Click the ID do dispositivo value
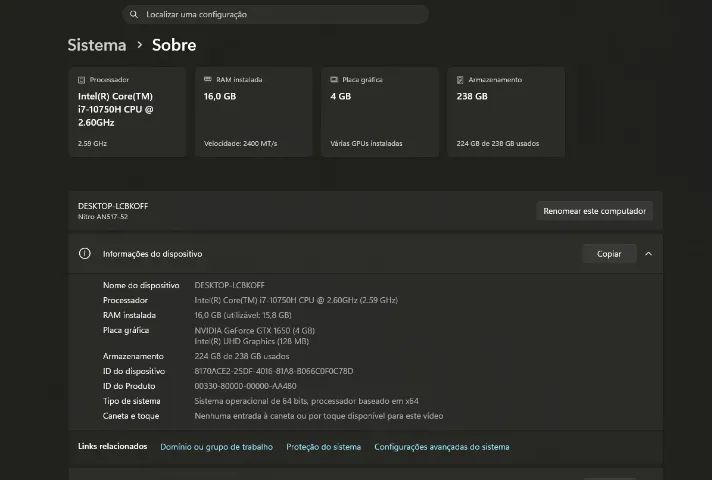 [274, 371]
